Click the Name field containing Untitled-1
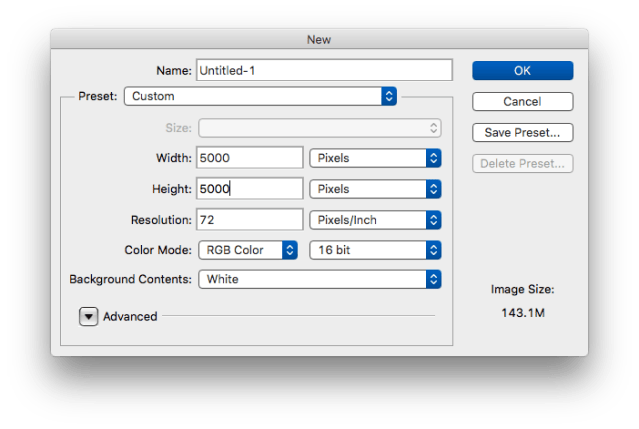The height and width of the screenshot is (429, 639). (x=325, y=70)
